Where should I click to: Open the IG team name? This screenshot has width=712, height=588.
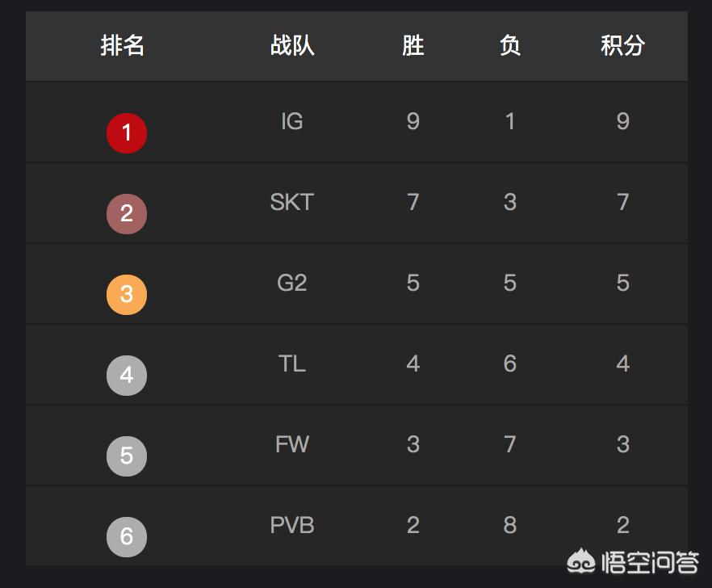pyautogui.click(x=292, y=121)
